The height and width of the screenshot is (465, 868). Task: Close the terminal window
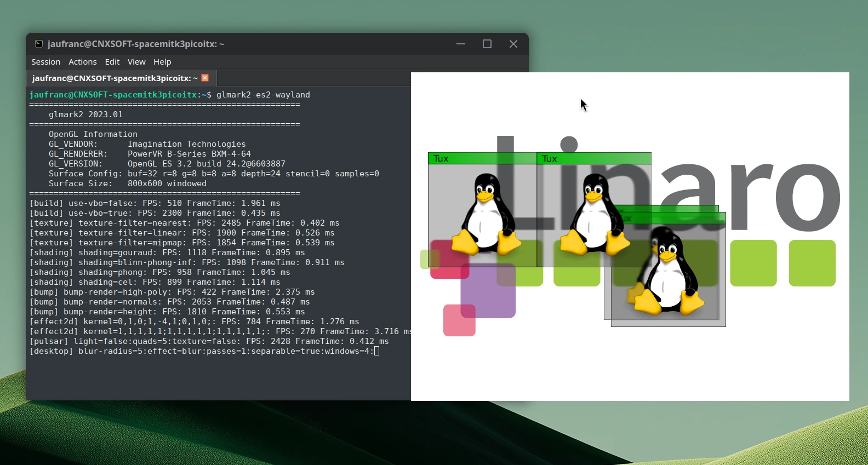pyautogui.click(x=513, y=44)
